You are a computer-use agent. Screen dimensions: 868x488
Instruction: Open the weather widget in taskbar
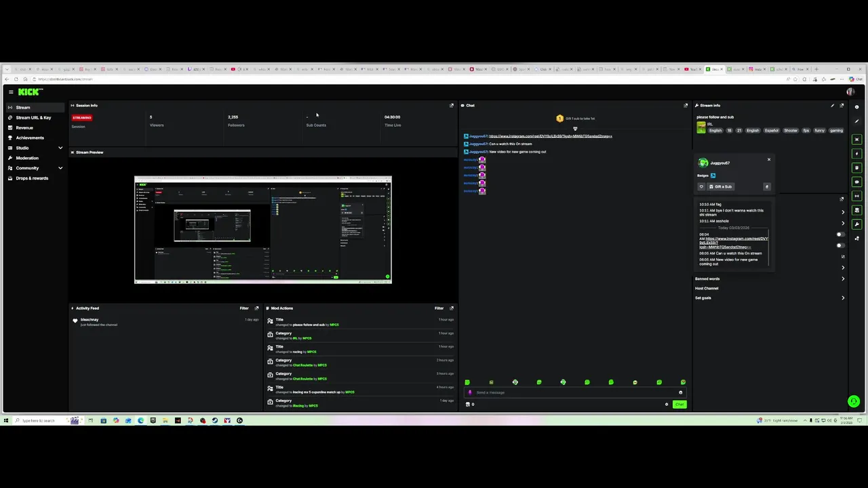(778, 420)
